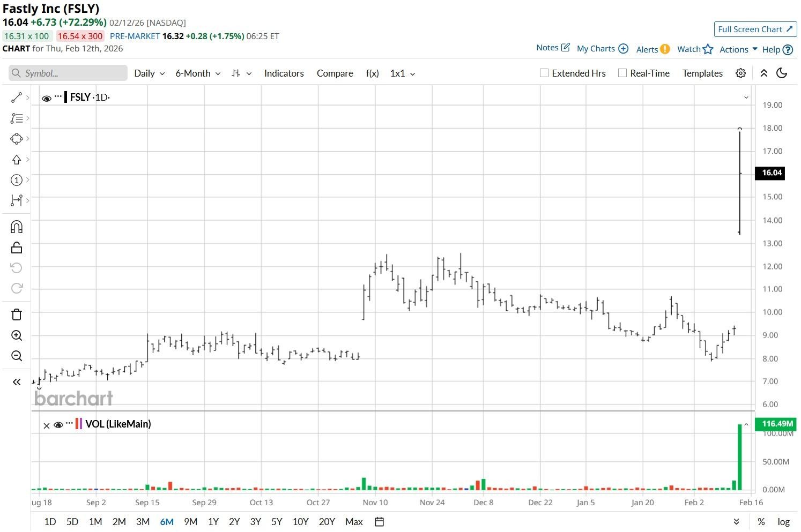The image size is (801, 532).
Task: Focus the Symbol search field
Action: [x=68, y=73]
